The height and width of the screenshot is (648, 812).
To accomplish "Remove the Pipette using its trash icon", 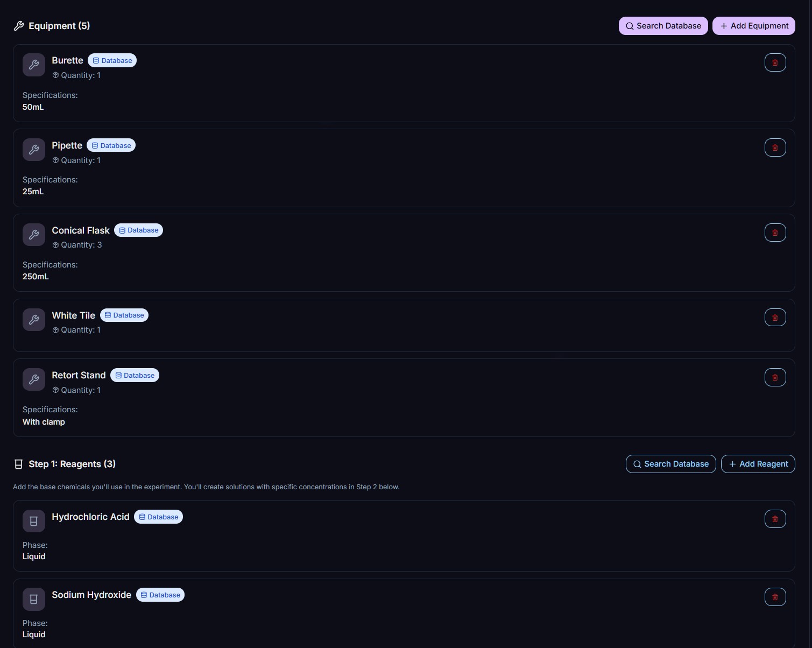I will [x=775, y=147].
